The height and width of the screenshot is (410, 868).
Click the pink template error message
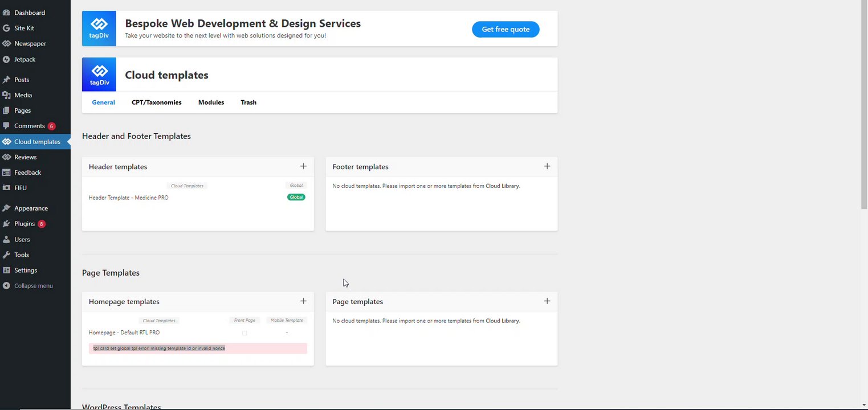click(x=198, y=348)
